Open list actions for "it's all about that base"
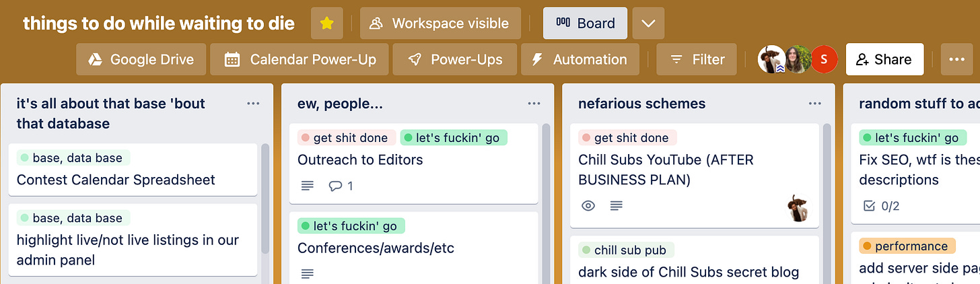Screen dimensions: 980x284 click(x=253, y=104)
